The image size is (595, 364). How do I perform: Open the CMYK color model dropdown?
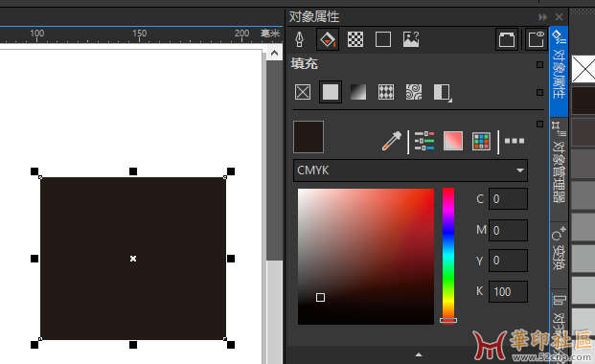410,171
